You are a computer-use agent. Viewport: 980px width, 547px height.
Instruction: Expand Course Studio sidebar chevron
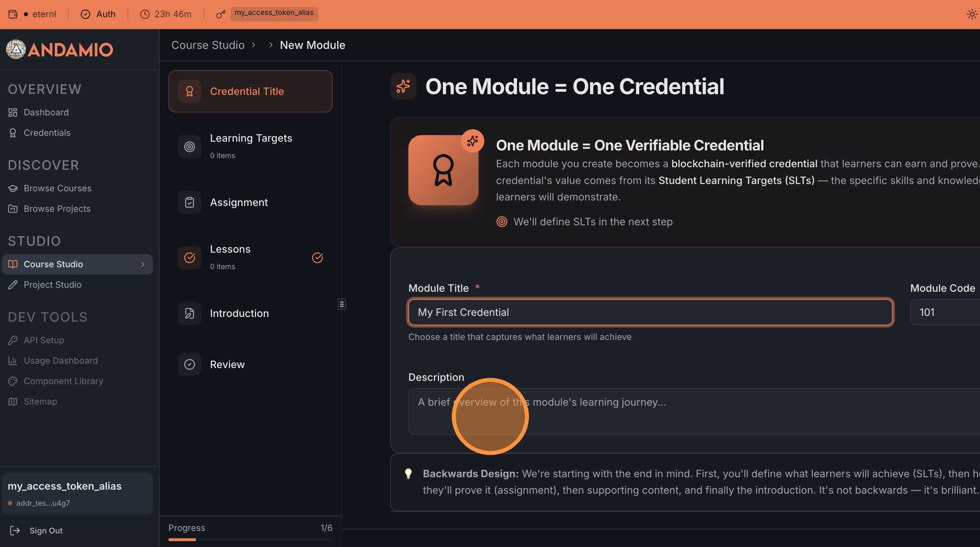143,264
